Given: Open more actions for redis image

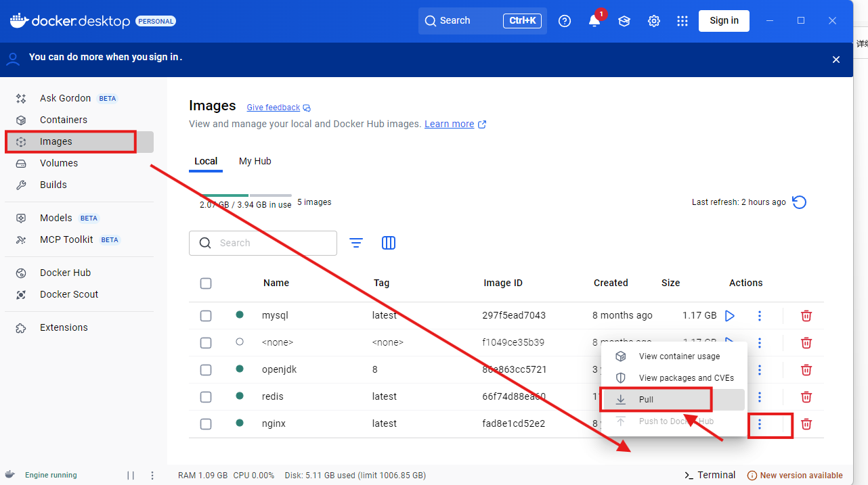Looking at the screenshot, I should click(760, 396).
